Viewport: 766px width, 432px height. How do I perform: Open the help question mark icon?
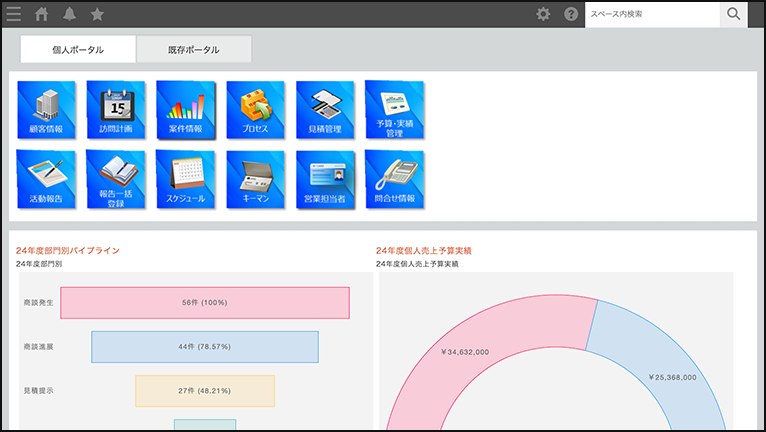pos(571,14)
